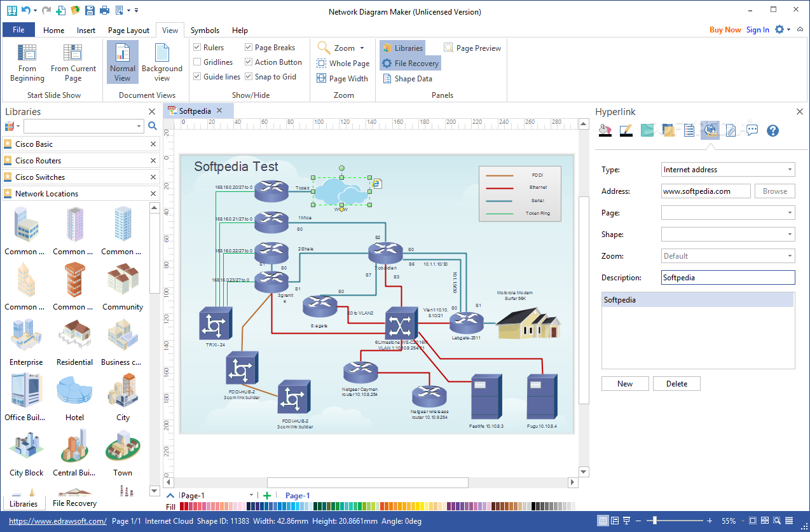
Task: Enable the Gridlines checkbox
Action: point(197,62)
